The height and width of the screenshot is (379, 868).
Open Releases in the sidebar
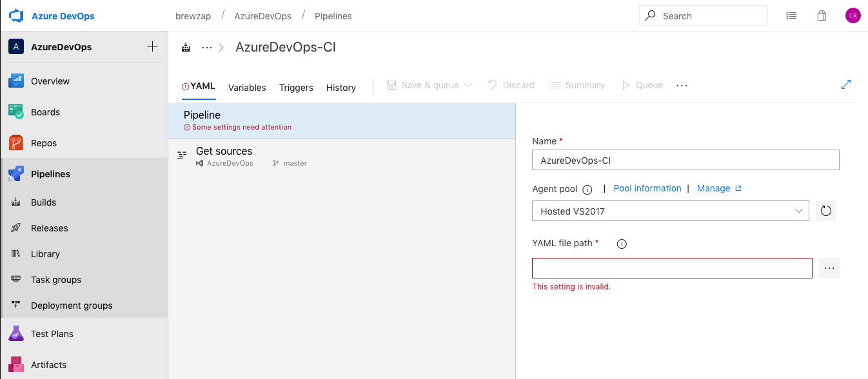pos(49,228)
